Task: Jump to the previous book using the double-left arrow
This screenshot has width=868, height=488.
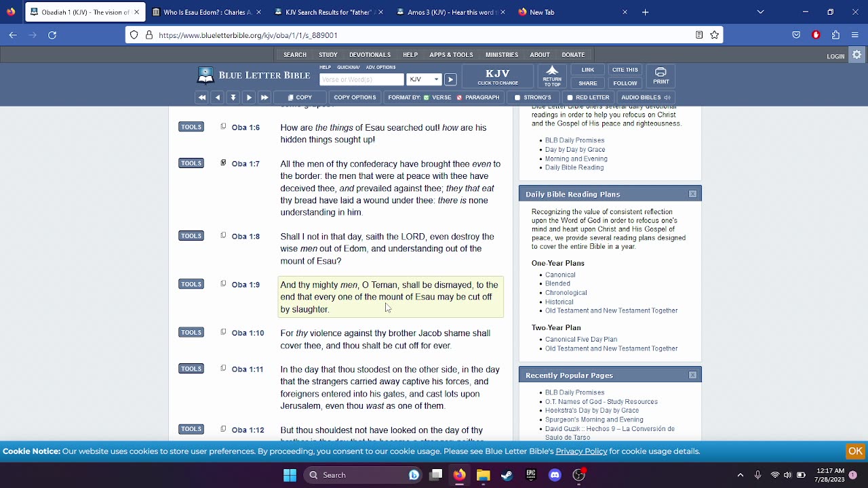Action: 201,98
